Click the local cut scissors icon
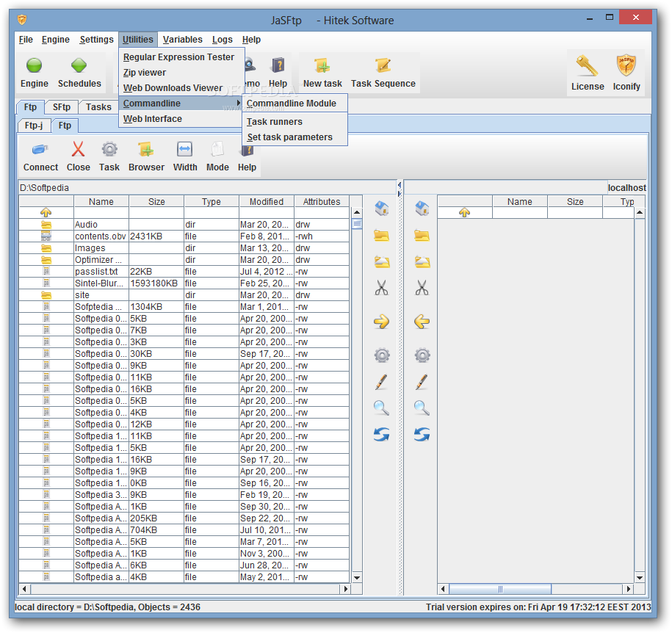The height and width of the screenshot is (633, 672). pos(381,288)
